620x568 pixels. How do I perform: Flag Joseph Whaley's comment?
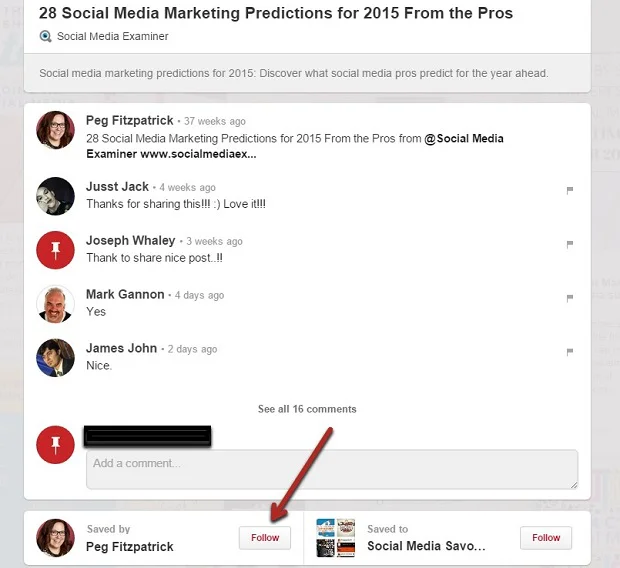pos(570,244)
